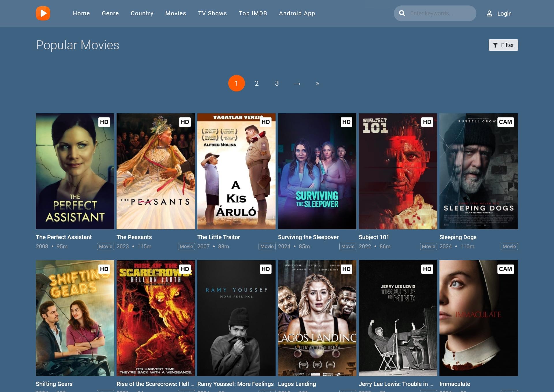This screenshot has height=392, width=554.
Task: Go to the TV Shows section
Action: [212, 13]
